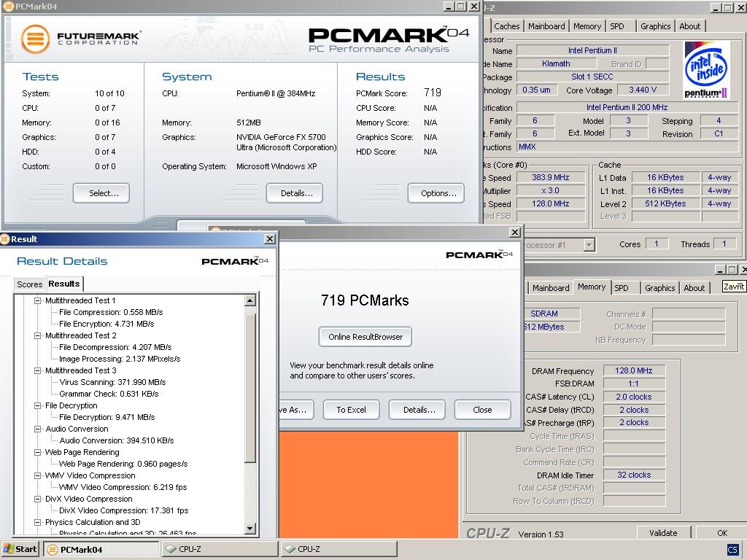Open Graphics tab in lower CPU-Z window
This screenshot has width=747, height=560.
pos(659,288)
